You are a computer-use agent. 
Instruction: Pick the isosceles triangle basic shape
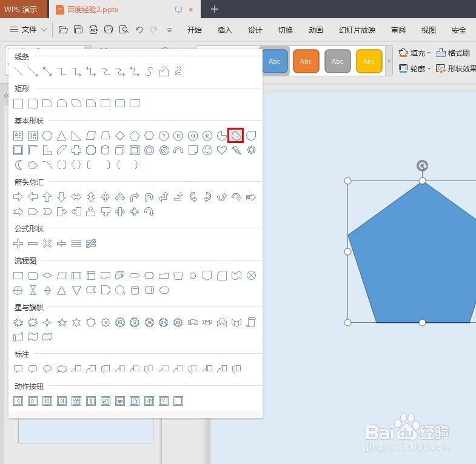pyautogui.click(x=62, y=136)
